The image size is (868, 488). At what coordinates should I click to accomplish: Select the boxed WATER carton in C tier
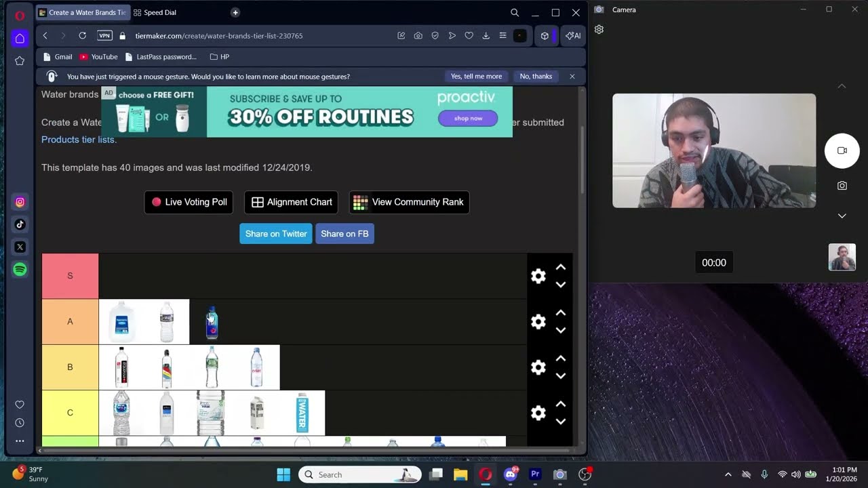point(302,413)
